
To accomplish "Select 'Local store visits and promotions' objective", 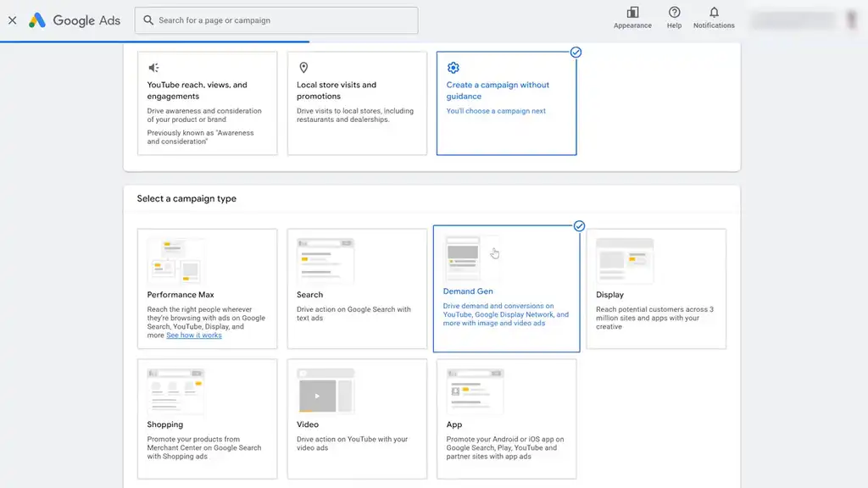I will 357,103.
